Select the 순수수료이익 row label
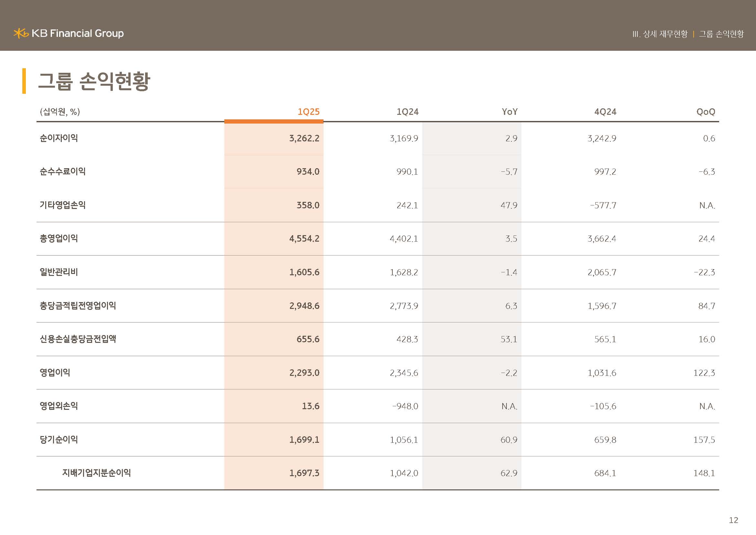The image size is (756, 535). [x=63, y=171]
